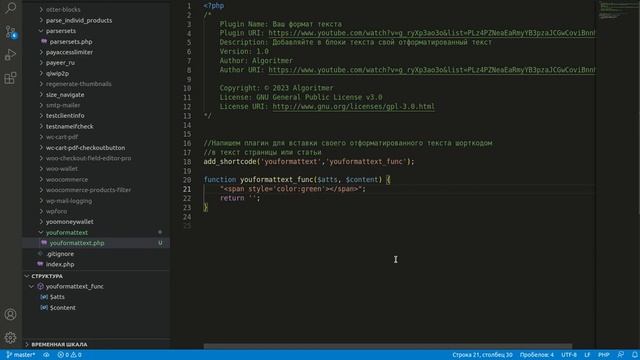
Task: Open the Run and Debug view
Action: coord(10,55)
